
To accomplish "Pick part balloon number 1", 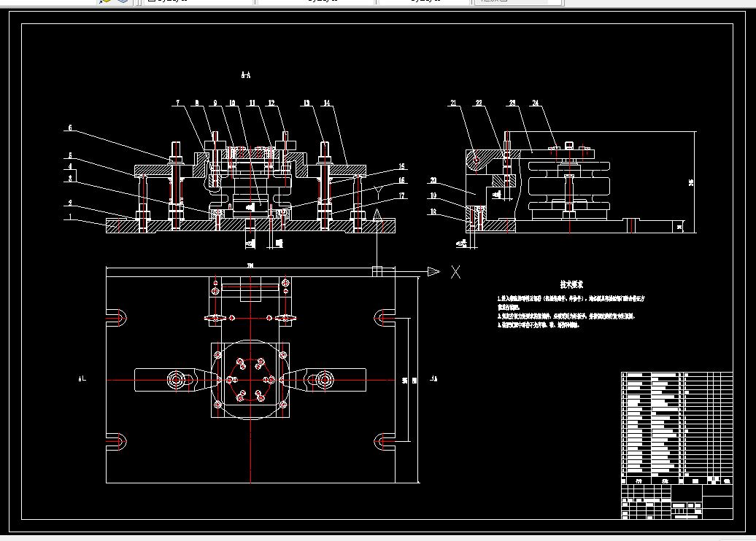I will click(x=70, y=217).
